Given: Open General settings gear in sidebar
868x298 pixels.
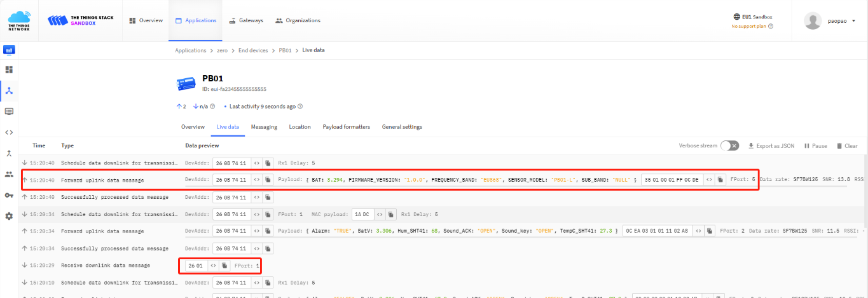Looking at the screenshot, I should 9,216.
